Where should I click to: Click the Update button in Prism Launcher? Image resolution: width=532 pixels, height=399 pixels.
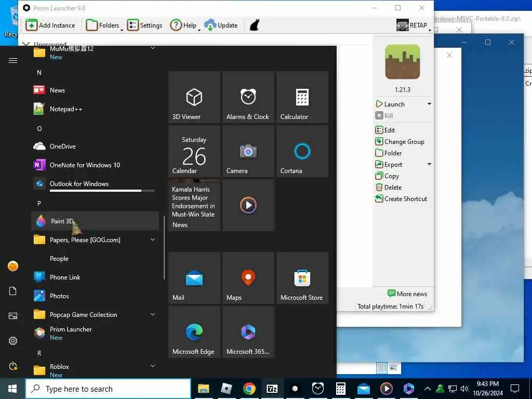221,25
